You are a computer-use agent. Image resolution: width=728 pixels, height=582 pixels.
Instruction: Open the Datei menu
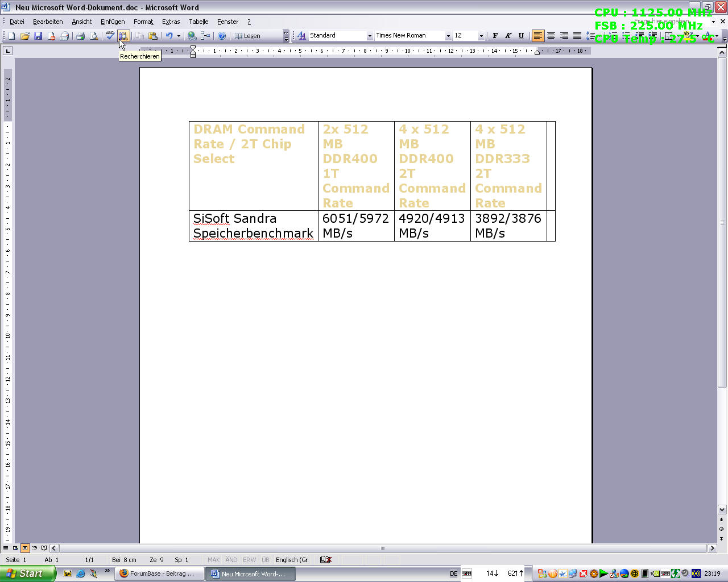17,22
